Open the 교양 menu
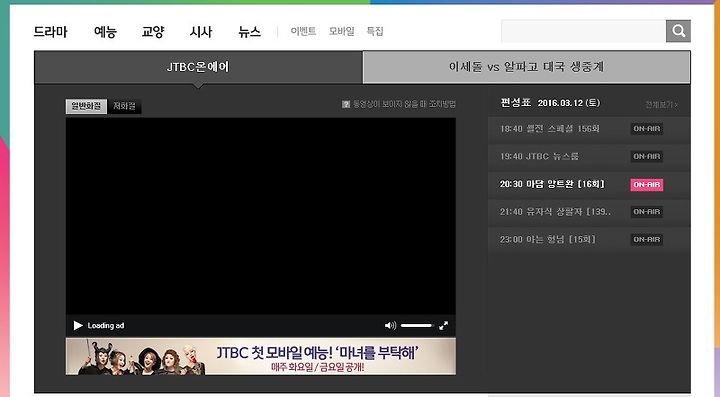Screen dimensions: 720x397 click(153, 32)
